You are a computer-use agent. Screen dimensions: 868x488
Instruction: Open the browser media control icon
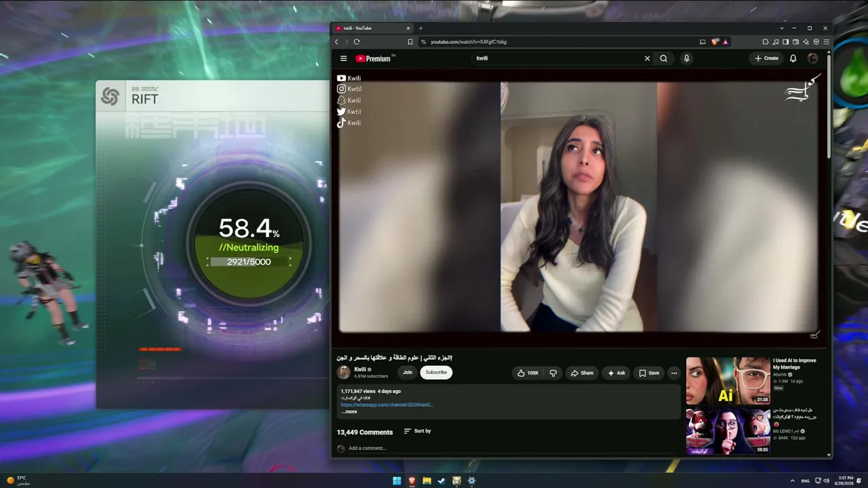pyautogui.click(x=776, y=42)
